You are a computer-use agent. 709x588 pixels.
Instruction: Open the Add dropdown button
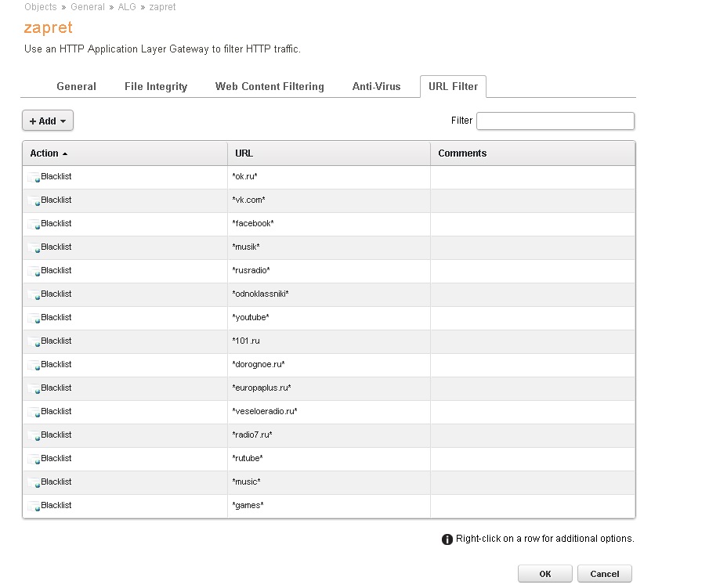coord(48,121)
